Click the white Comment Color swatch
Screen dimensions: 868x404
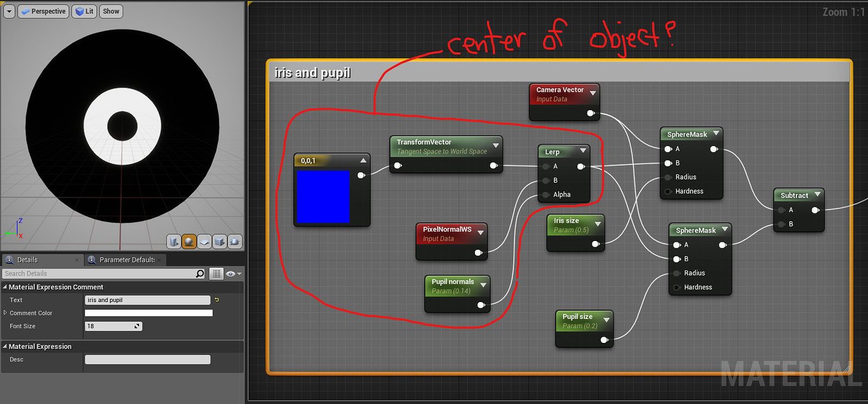[x=148, y=313]
